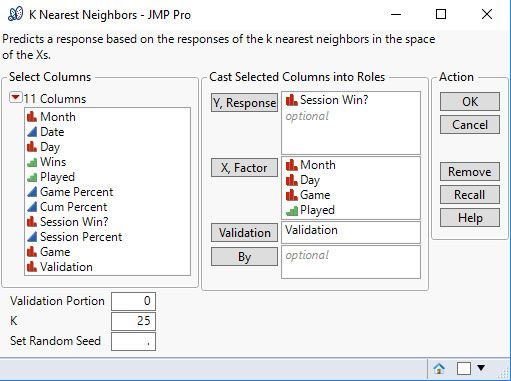Screen dimensions: 511x381
Task: Click OK to run the analysis
Action: click(x=470, y=102)
